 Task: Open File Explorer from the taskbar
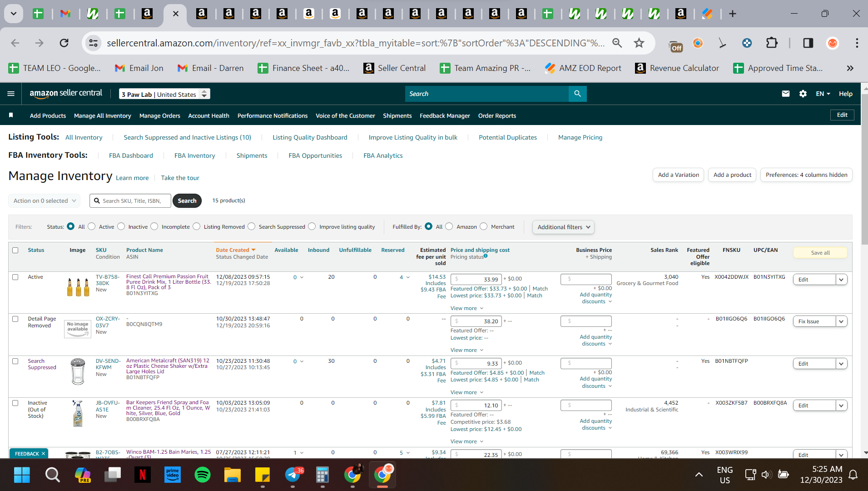pos(233,475)
